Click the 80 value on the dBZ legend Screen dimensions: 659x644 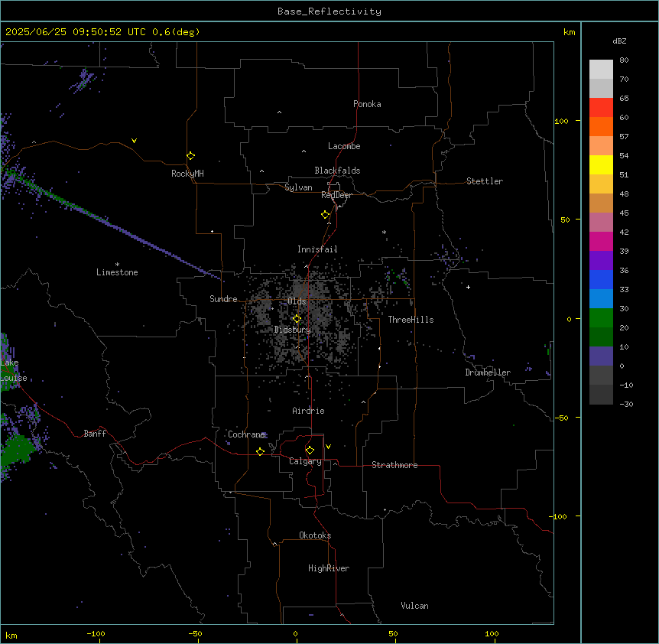[x=624, y=60]
